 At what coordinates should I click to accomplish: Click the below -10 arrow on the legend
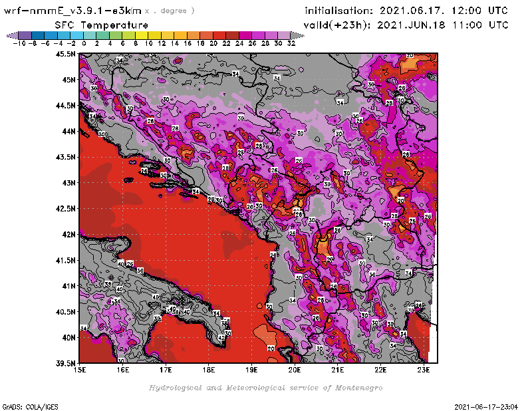tap(12, 35)
